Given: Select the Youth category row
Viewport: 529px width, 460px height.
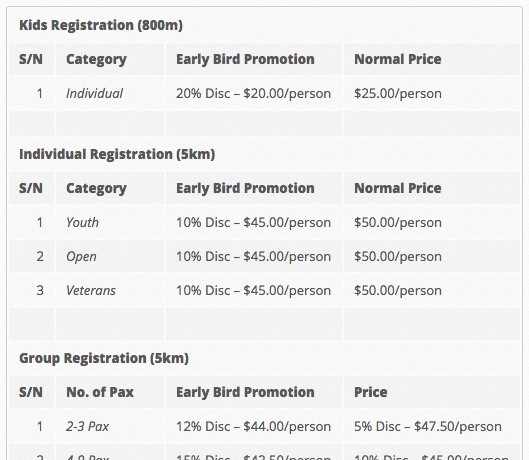Looking at the screenshot, I should [x=264, y=222].
